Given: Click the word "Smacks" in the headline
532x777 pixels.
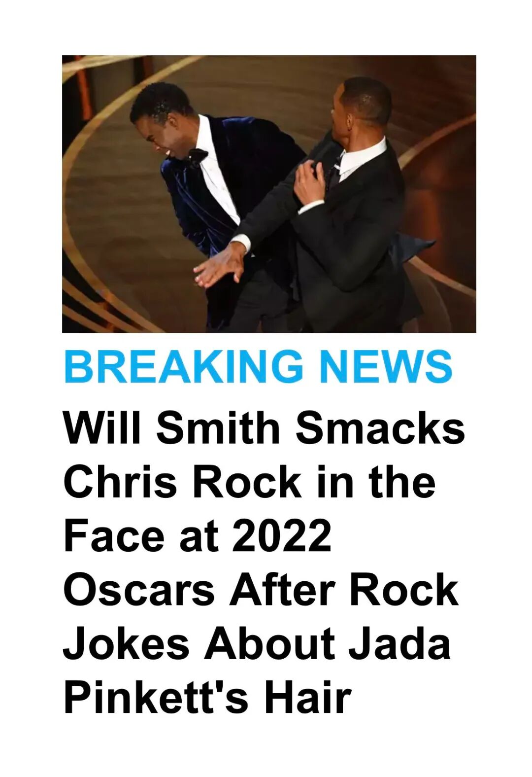Looking at the screenshot, I should click(380, 427).
